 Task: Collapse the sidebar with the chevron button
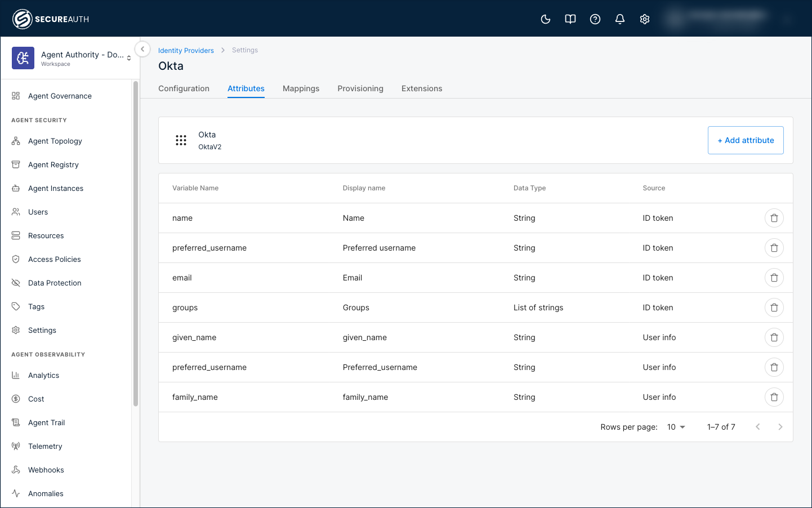[142, 49]
